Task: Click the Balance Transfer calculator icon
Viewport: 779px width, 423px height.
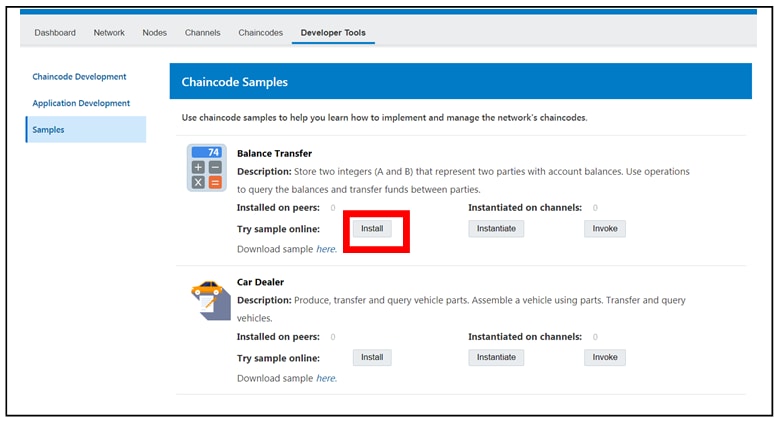Action: point(206,167)
